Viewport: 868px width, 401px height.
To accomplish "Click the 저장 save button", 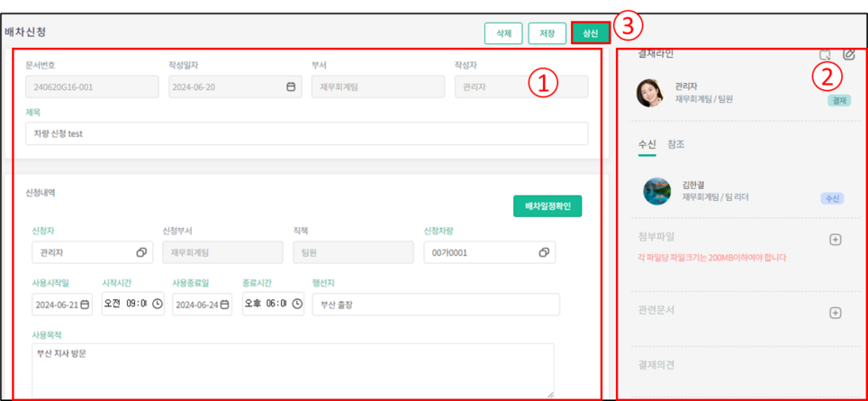I will click(547, 33).
